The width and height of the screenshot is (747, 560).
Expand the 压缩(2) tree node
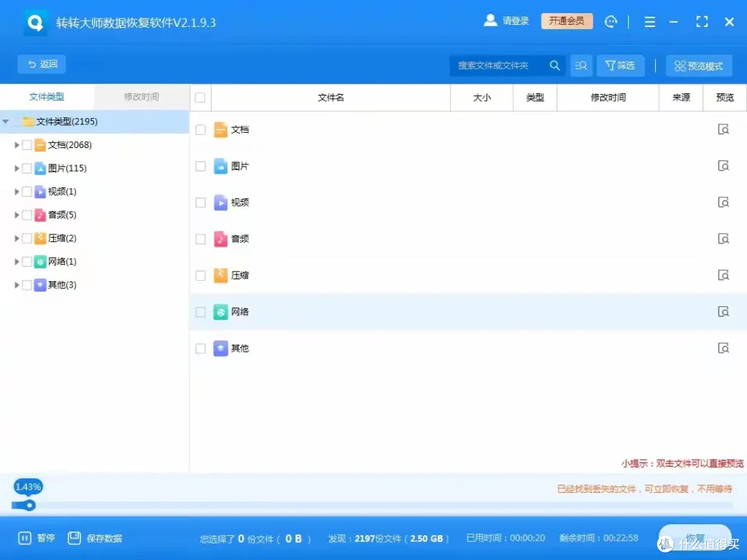(17, 238)
